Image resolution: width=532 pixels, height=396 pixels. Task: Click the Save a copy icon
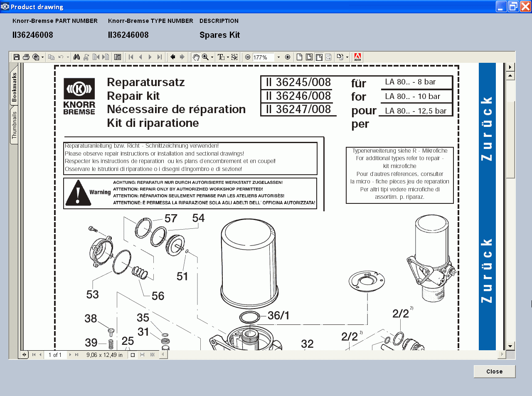17,57
